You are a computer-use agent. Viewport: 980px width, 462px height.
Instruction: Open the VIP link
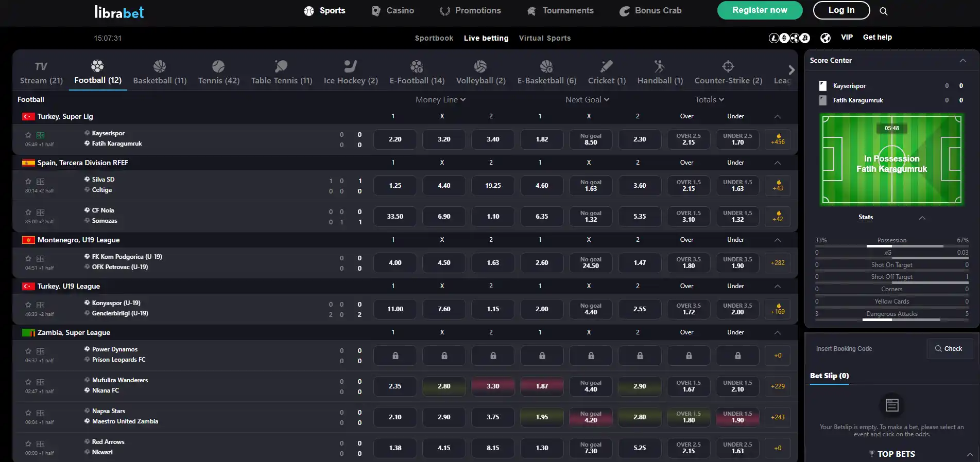(x=847, y=37)
